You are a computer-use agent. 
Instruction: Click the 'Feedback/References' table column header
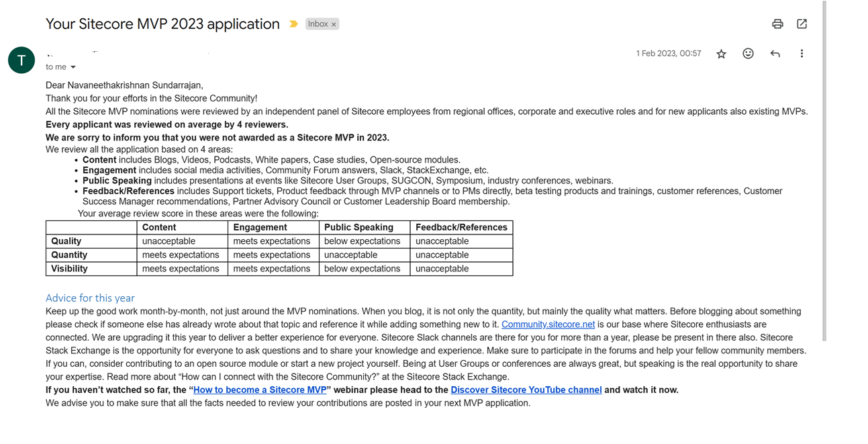461,228
